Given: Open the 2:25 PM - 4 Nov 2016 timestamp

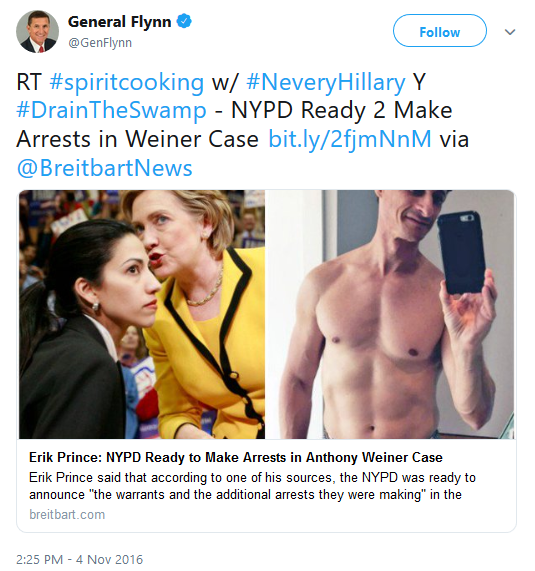Looking at the screenshot, I should (x=79, y=559).
